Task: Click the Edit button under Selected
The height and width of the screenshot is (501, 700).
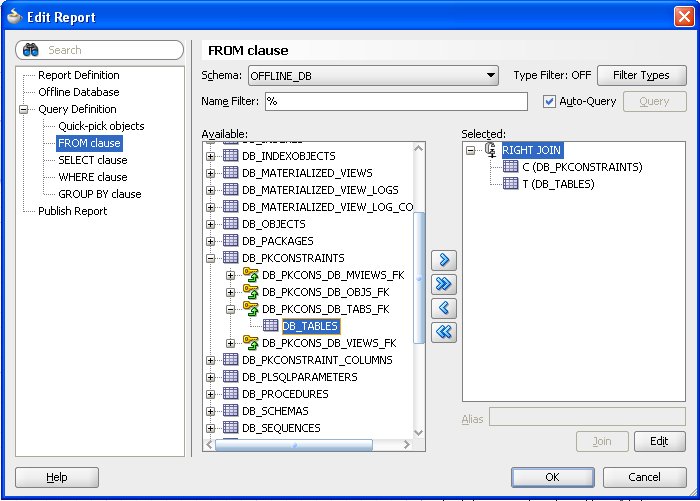Action: pyautogui.click(x=659, y=441)
